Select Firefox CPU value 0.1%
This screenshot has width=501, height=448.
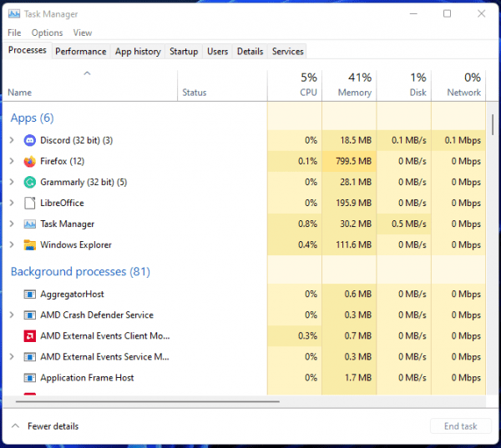(307, 161)
